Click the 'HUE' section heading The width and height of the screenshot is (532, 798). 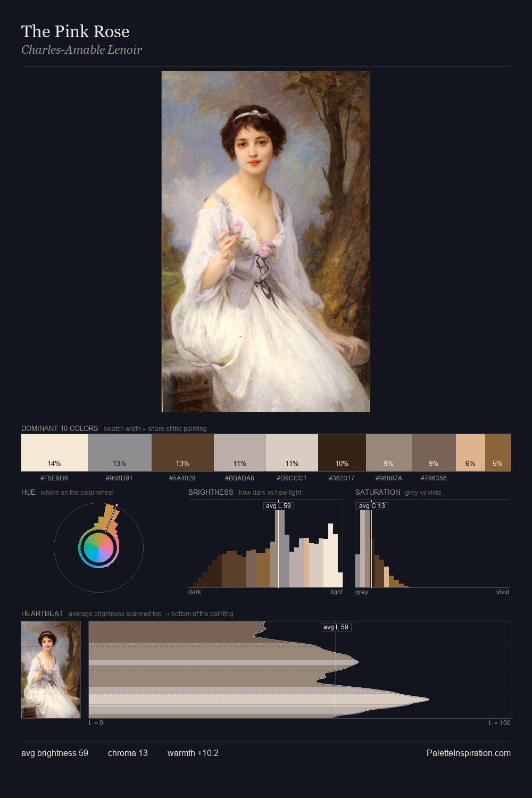pyautogui.click(x=28, y=492)
